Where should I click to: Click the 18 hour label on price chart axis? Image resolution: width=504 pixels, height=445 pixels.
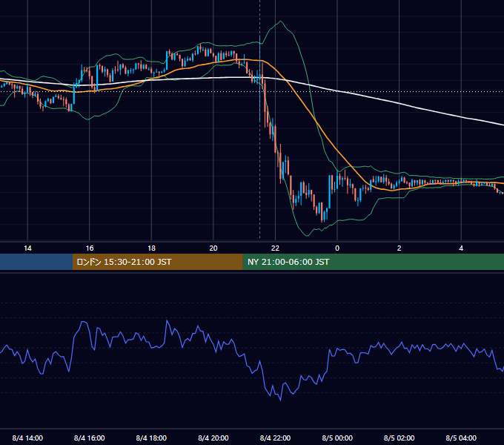click(151, 248)
